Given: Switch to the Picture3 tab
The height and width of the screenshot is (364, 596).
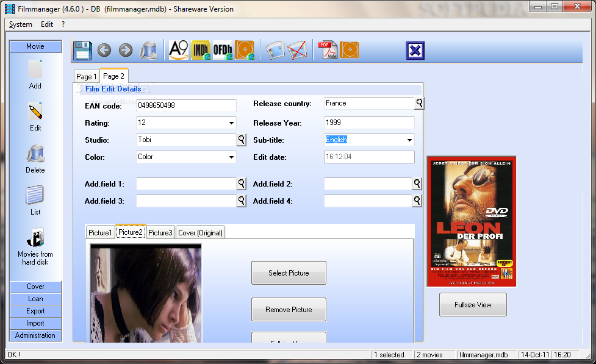Looking at the screenshot, I should [x=160, y=232].
